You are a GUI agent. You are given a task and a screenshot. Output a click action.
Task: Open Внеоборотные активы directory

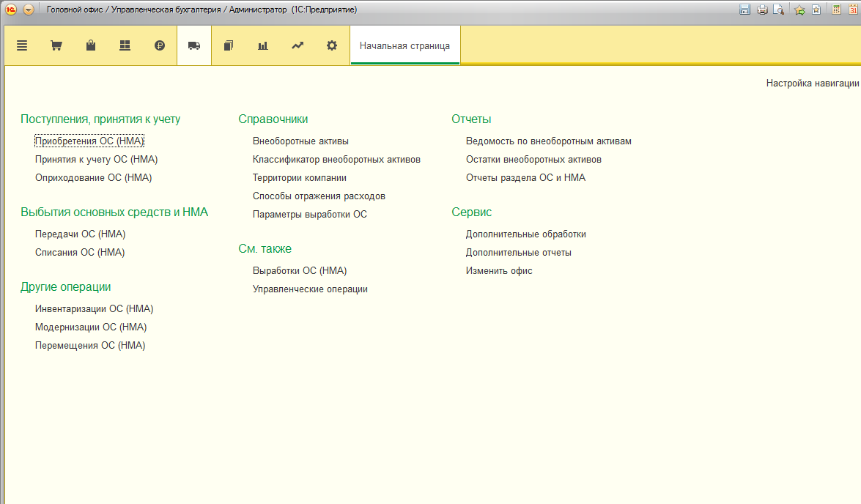pyautogui.click(x=300, y=141)
